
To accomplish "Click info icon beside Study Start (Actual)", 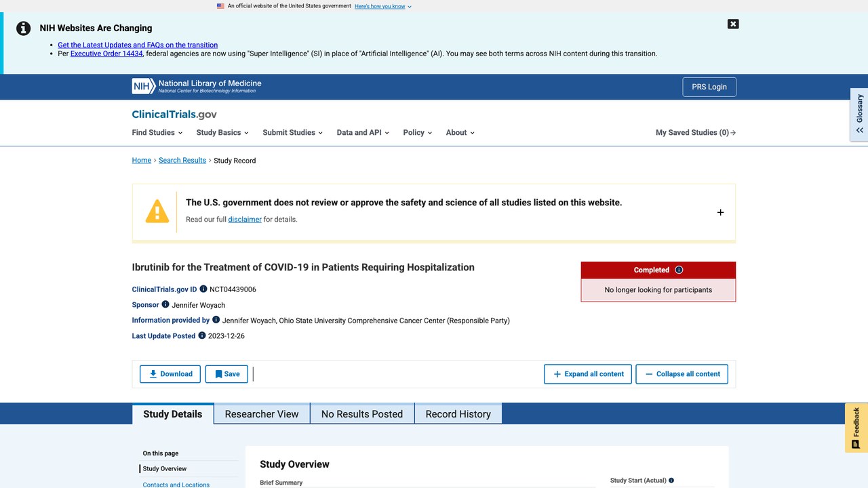I will pos(671,481).
